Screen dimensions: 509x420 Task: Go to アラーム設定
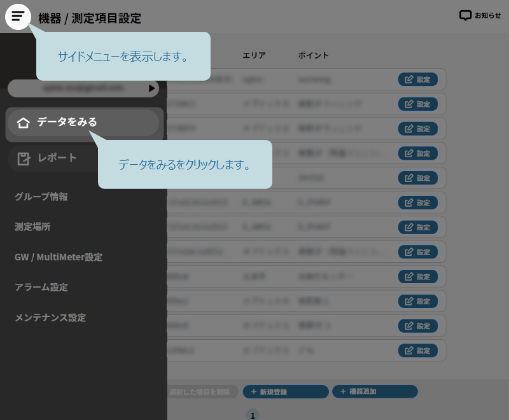click(41, 287)
